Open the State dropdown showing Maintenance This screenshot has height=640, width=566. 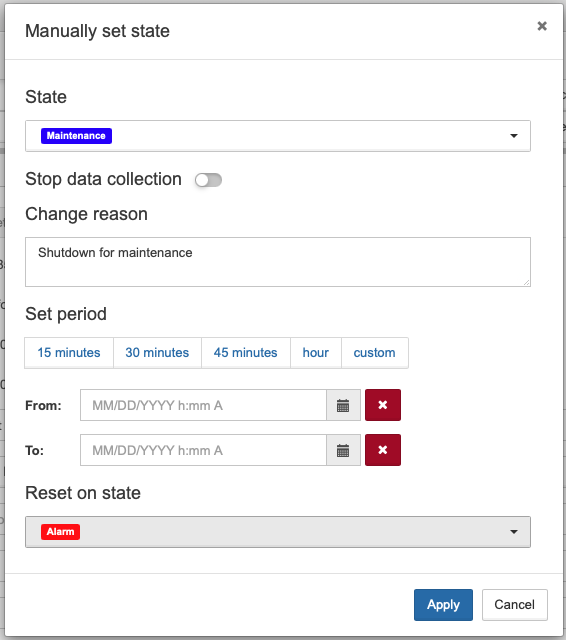(x=278, y=136)
